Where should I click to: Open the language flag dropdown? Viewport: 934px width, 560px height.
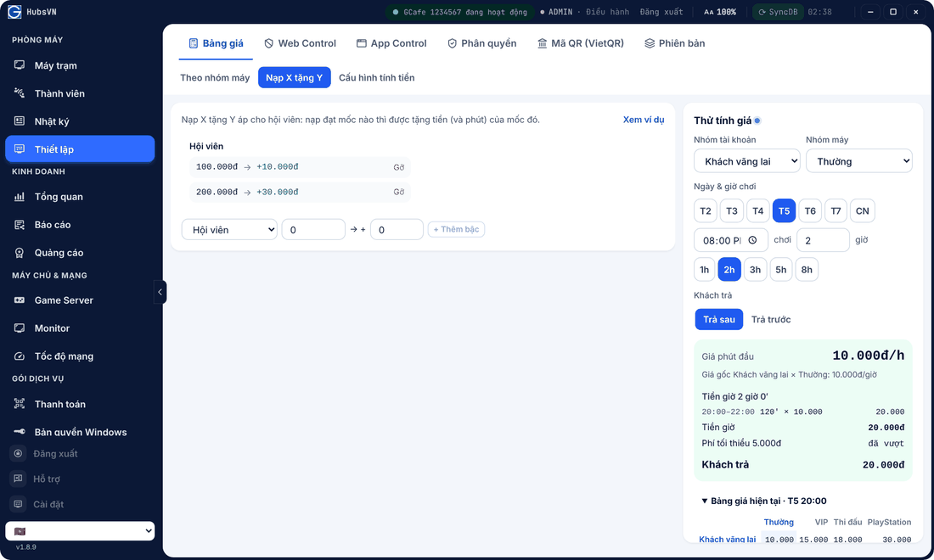[x=80, y=531]
